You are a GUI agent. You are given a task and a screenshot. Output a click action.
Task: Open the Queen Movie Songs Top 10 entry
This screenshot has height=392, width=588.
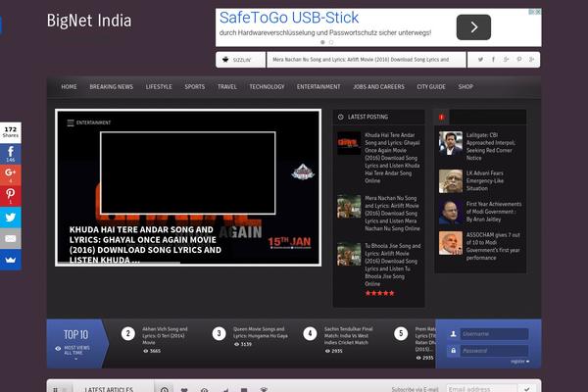click(x=261, y=332)
